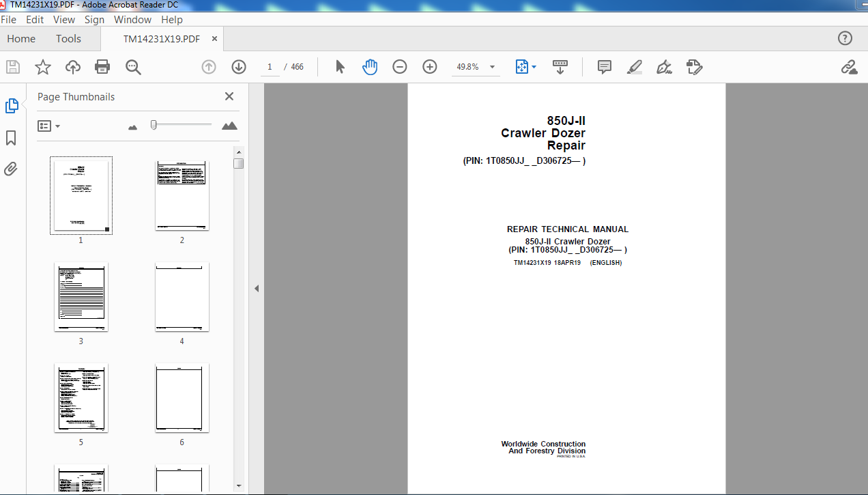
Task: Click thumbnails scrollbar down arrow
Action: [238, 485]
